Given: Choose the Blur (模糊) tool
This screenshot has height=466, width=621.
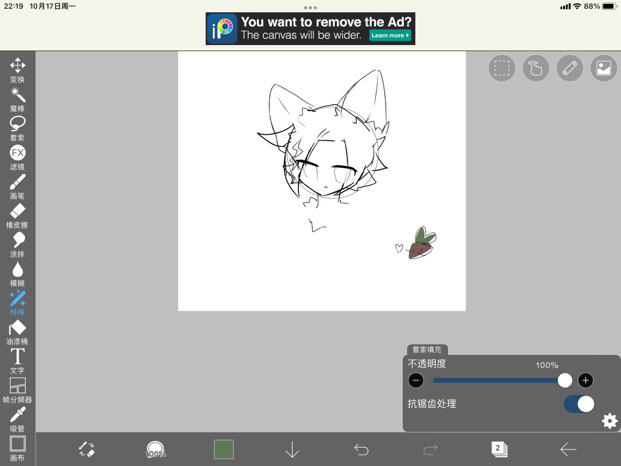Looking at the screenshot, I should 17,271.
